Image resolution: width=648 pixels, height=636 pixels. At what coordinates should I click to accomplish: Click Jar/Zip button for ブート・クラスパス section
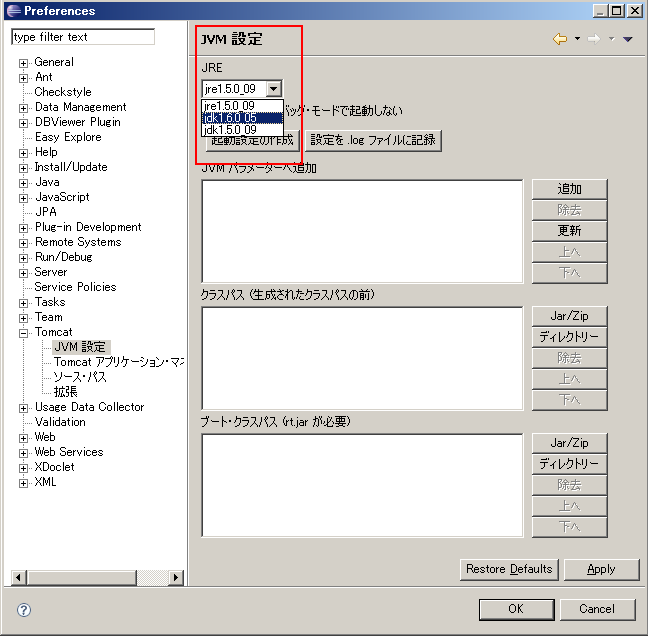click(x=569, y=443)
